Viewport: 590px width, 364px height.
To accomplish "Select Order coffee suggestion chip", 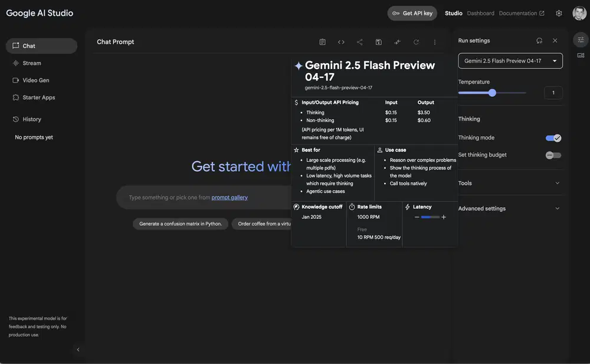I will tap(261, 224).
